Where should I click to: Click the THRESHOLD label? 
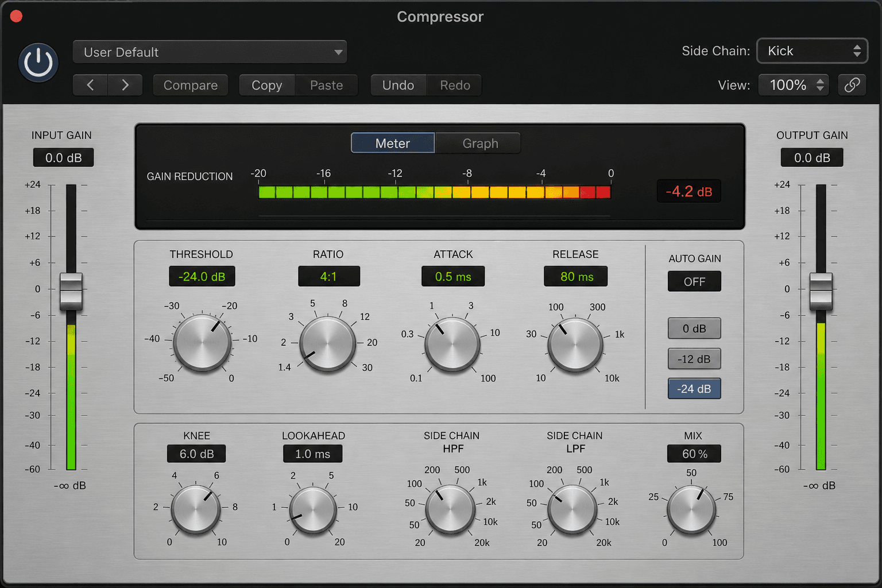202,254
